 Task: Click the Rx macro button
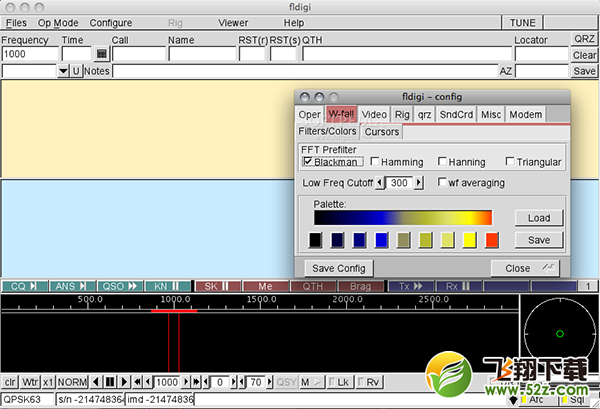tap(458, 286)
